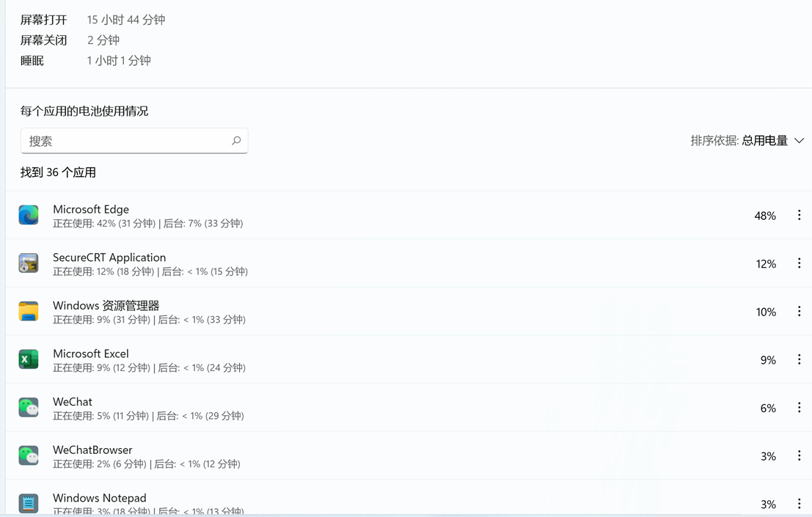The height and width of the screenshot is (517, 812).
Task: Select the Microsoft Edge app name
Action: pyautogui.click(x=91, y=209)
